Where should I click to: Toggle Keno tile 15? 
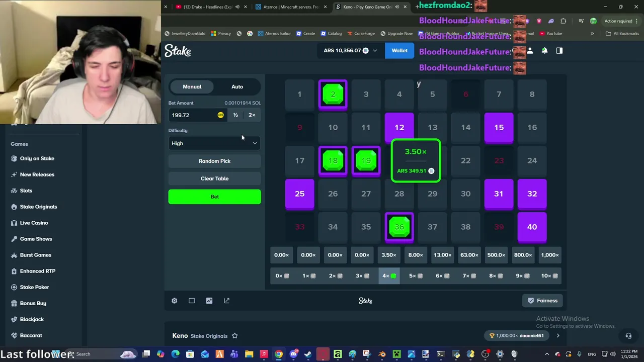pyautogui.click(x=499, y=128)
